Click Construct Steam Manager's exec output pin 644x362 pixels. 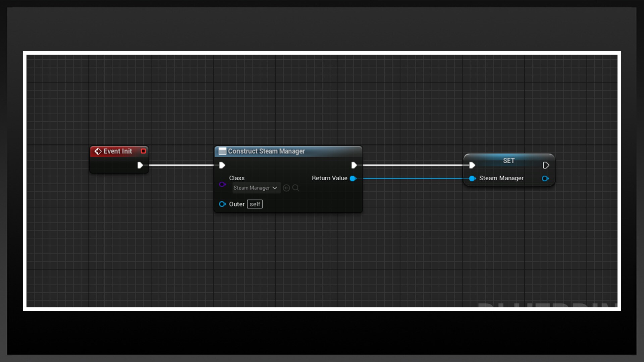(x=354, y=165)
